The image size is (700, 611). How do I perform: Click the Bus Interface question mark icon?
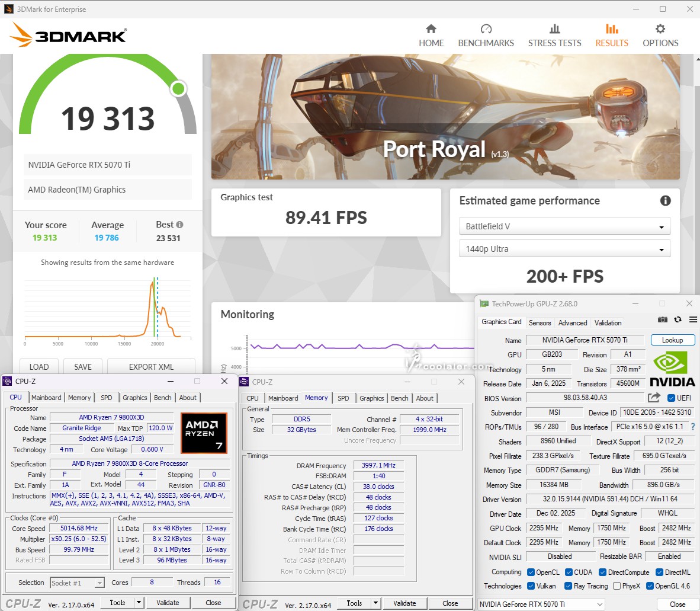point(693,427)
